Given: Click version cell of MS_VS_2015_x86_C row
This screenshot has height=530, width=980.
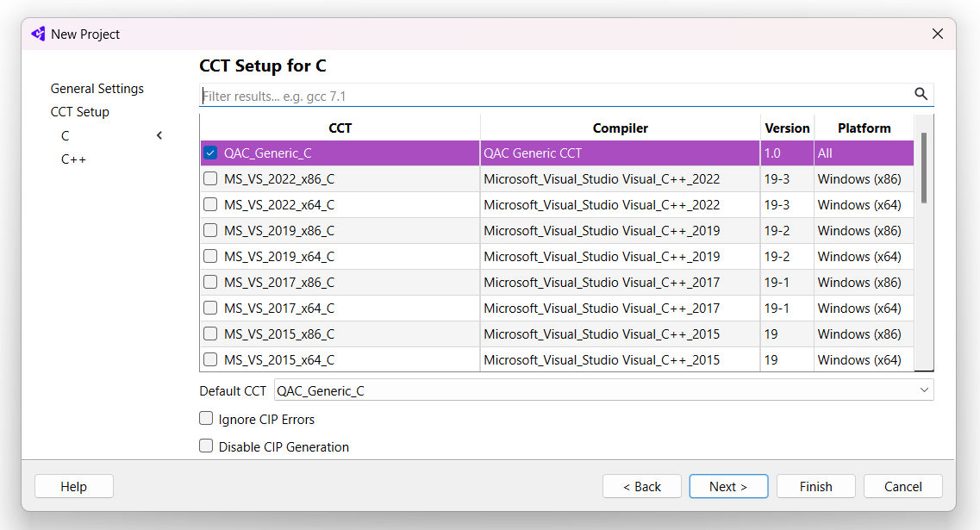Looking at the screenshot, I should click(787, 334).
